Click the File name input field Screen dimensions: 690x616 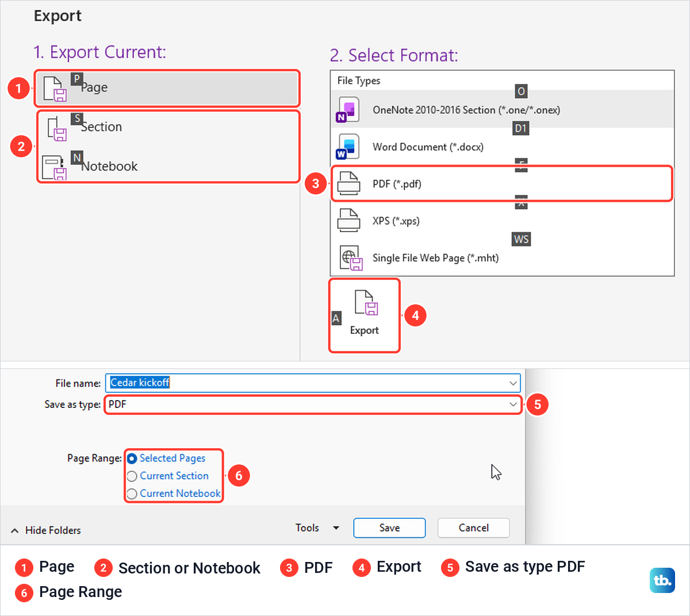(x=313, y=383)
